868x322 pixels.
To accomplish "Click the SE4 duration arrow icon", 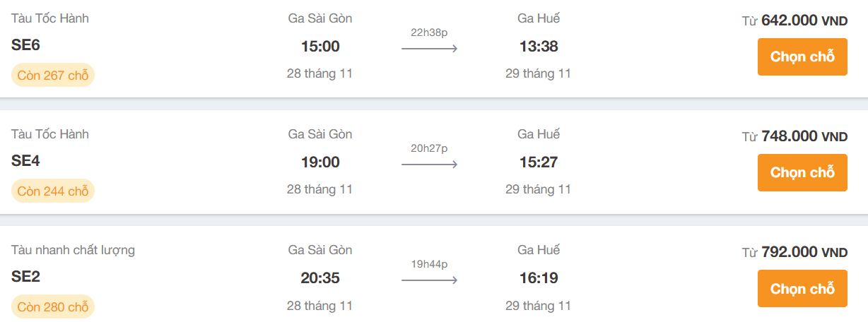I will click(x=429, y=164).
